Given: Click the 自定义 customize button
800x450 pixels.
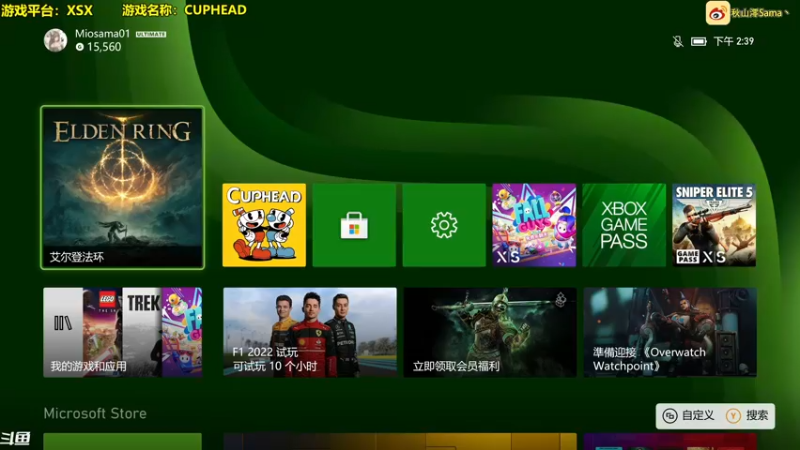Looking at the screenshot, I should click(689, 416).
